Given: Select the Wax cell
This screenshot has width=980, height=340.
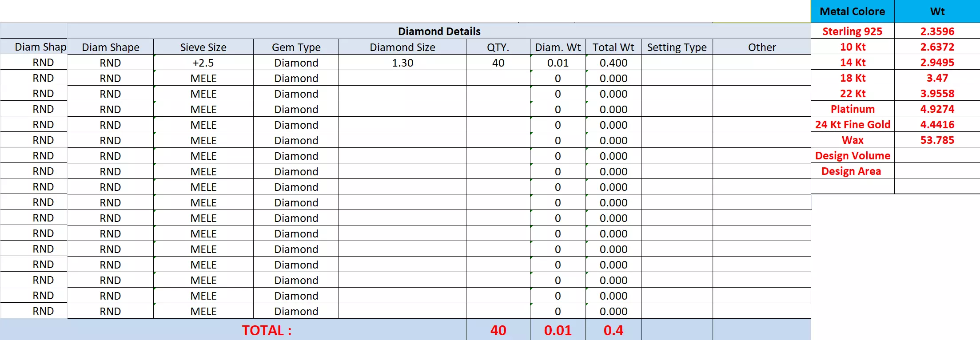Looking at the screenshot, I should (853, 140).
